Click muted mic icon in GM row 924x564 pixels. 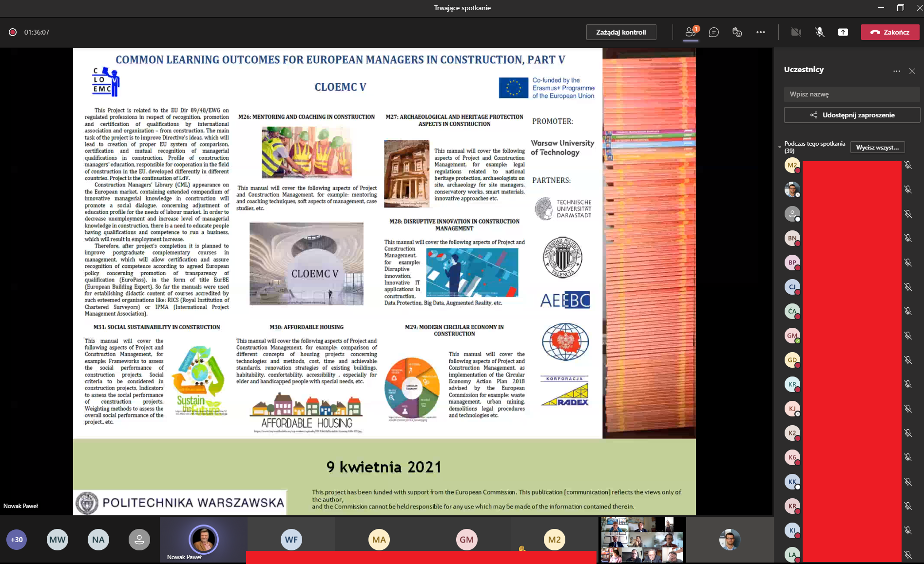[x=908, y=336]
